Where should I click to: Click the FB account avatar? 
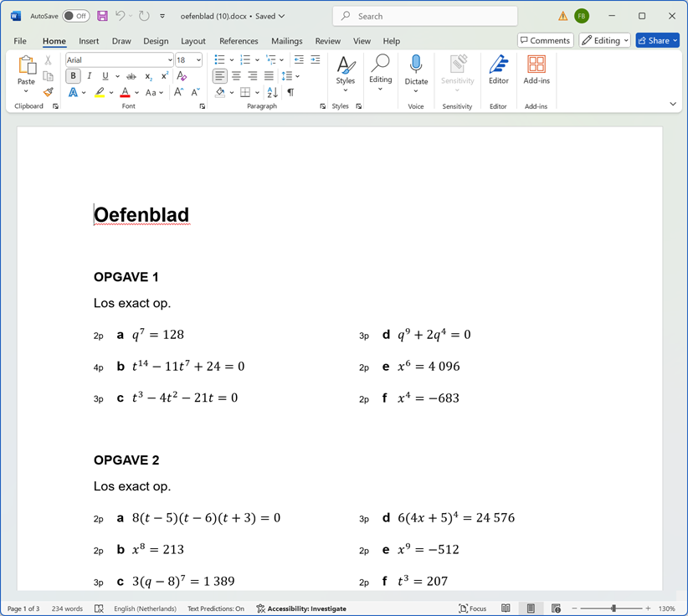tap(582, 16)
